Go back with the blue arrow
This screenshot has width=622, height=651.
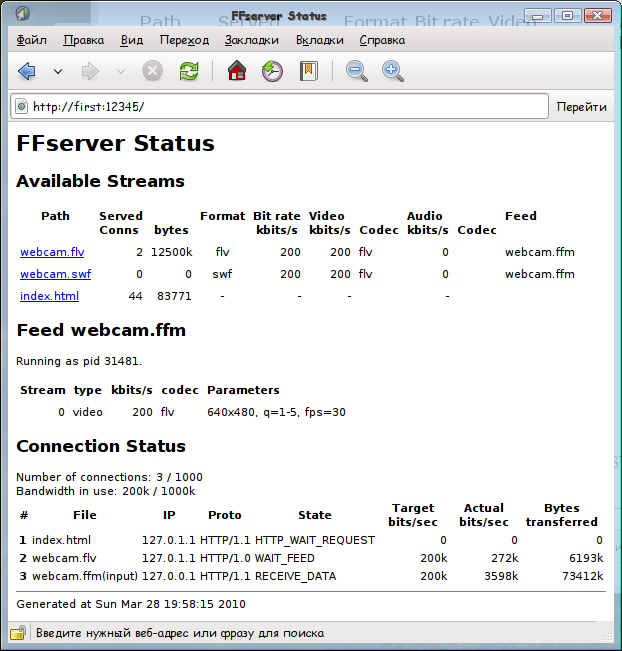pos(27,71)
